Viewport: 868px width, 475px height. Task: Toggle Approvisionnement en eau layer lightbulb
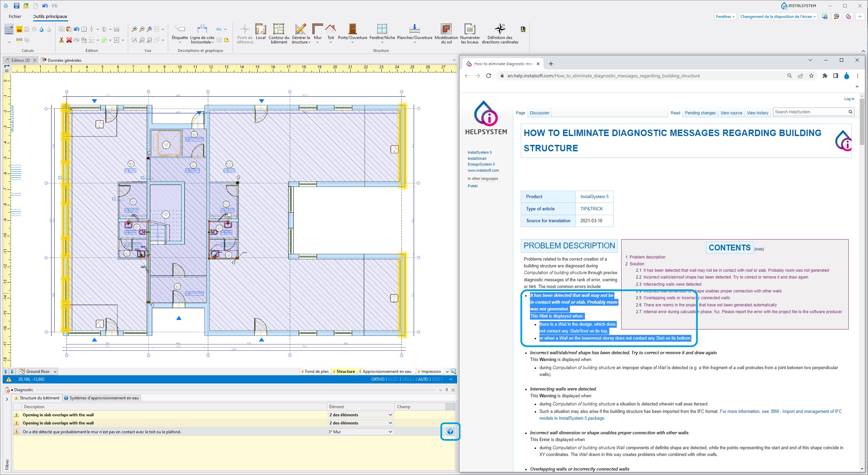[360, 372]
